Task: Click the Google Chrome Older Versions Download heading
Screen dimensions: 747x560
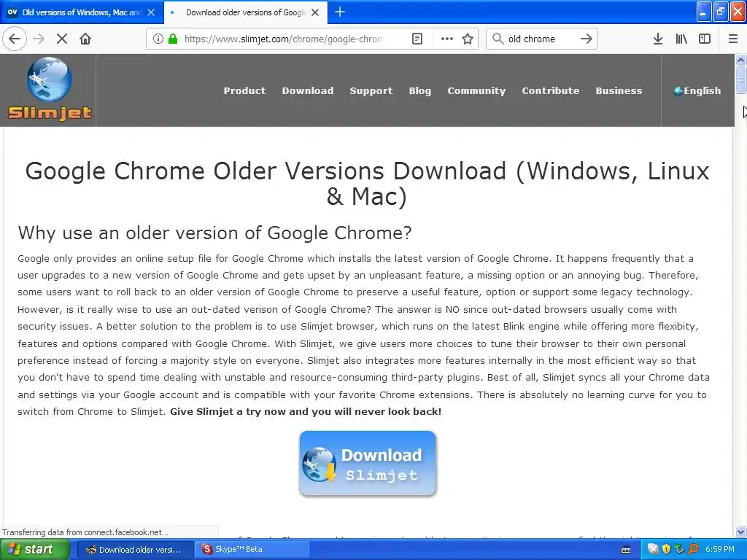Action: point(368,184)
